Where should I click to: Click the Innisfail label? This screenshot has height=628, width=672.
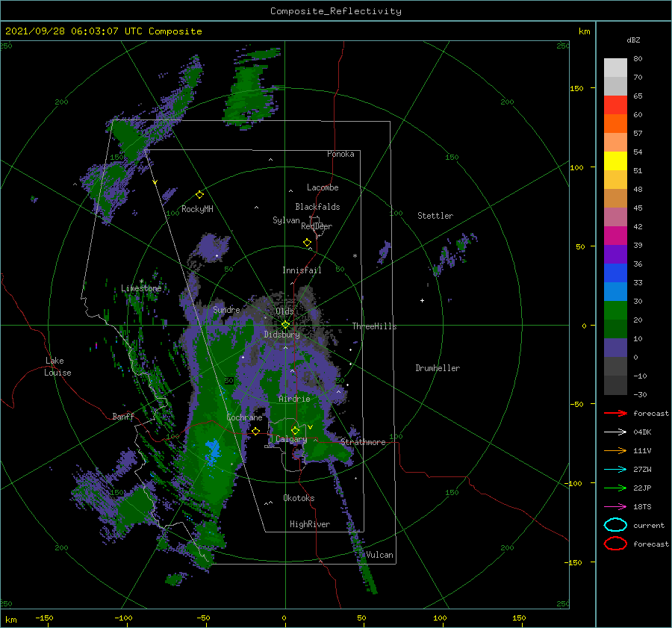pyautogui.click(x=302, y=270)
